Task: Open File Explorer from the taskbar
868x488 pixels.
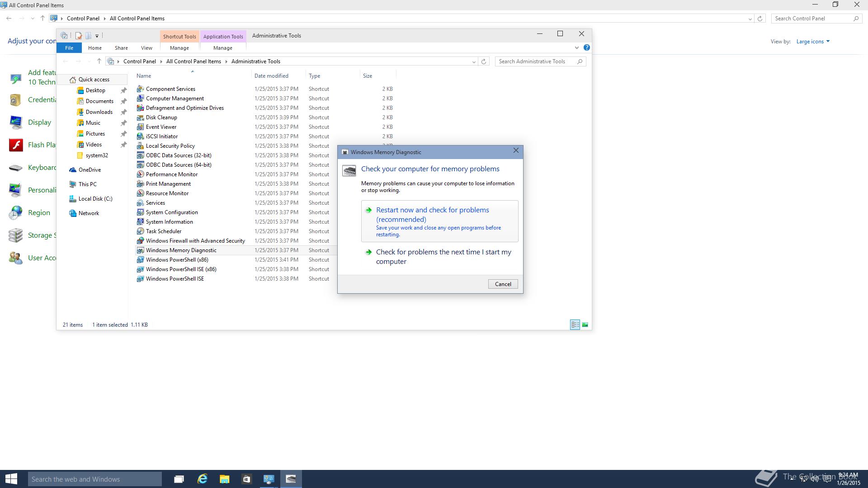Action: [224, 479]
